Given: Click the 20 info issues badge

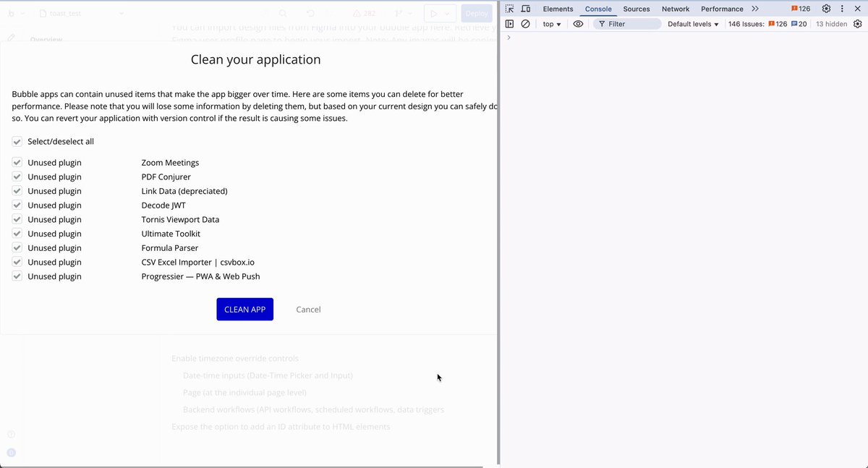Looking at the screenshot, I should tap(799, 24).
